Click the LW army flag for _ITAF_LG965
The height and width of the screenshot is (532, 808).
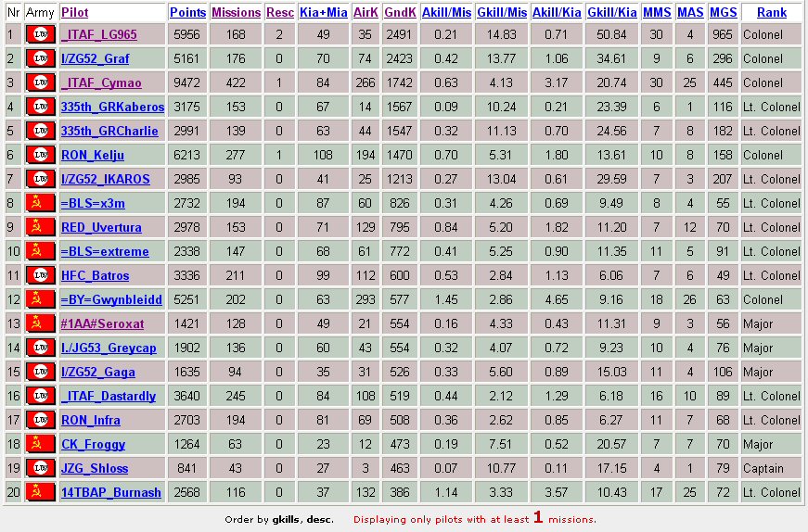tap(40, 34)
